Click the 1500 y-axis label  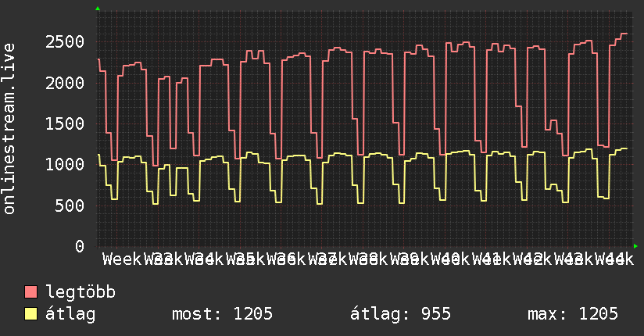pos(65,123)
